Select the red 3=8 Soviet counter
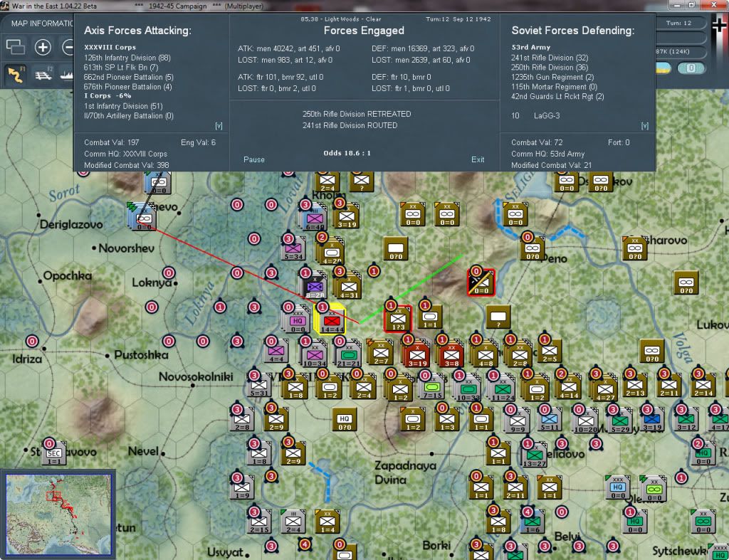This screenshot has width=729, height=560. 451,354
